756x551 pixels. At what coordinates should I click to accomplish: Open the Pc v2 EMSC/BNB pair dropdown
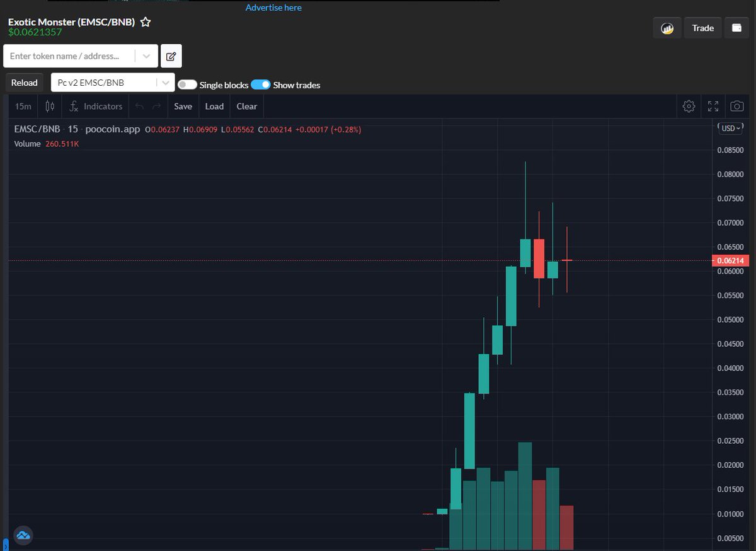[112, 83]
